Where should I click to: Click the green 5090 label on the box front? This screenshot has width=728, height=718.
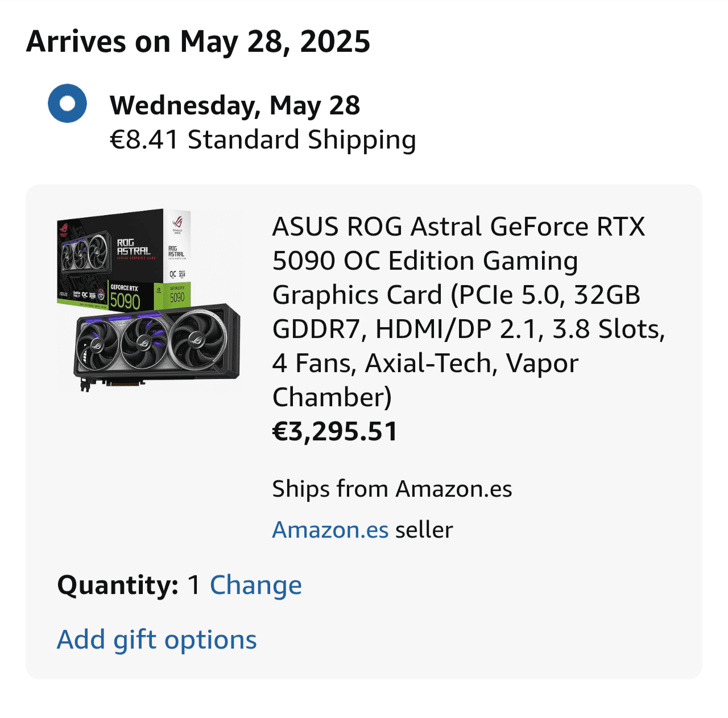pos(125,300)
